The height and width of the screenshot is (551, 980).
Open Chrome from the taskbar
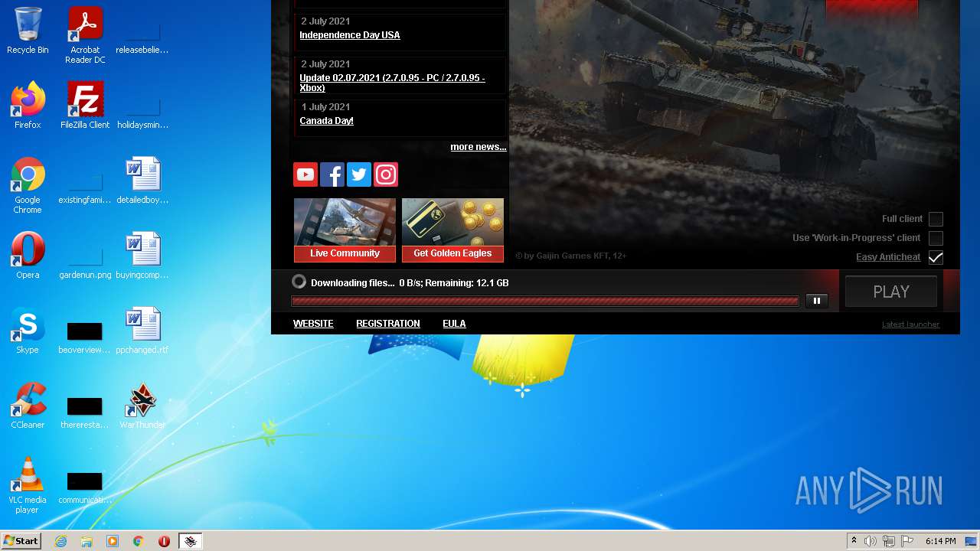tap(139, 541)
